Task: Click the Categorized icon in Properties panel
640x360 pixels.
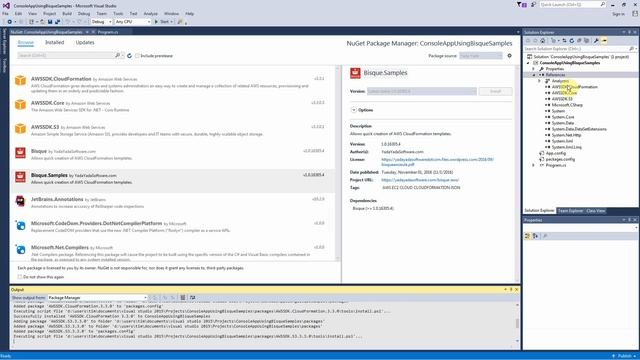Action: point(527,236)
